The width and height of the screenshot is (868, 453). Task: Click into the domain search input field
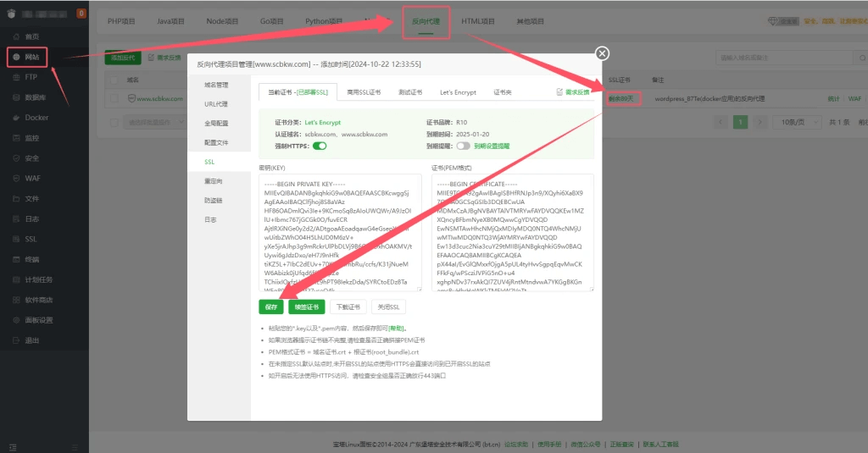(786, 58)
